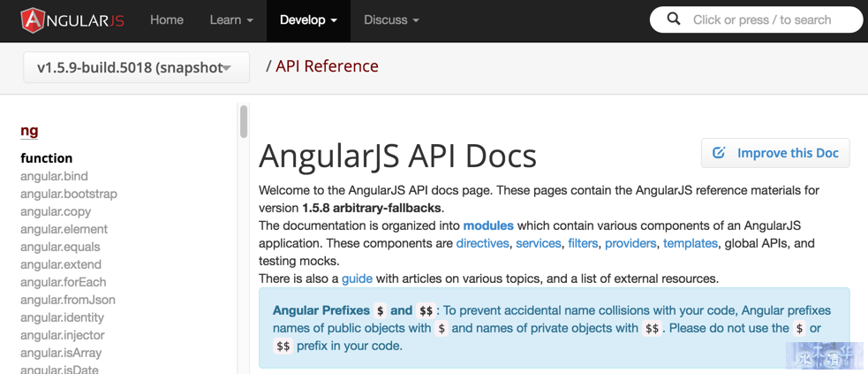Open the Discuss dropdown menu
868x374 pixels.
click(391, 20)
